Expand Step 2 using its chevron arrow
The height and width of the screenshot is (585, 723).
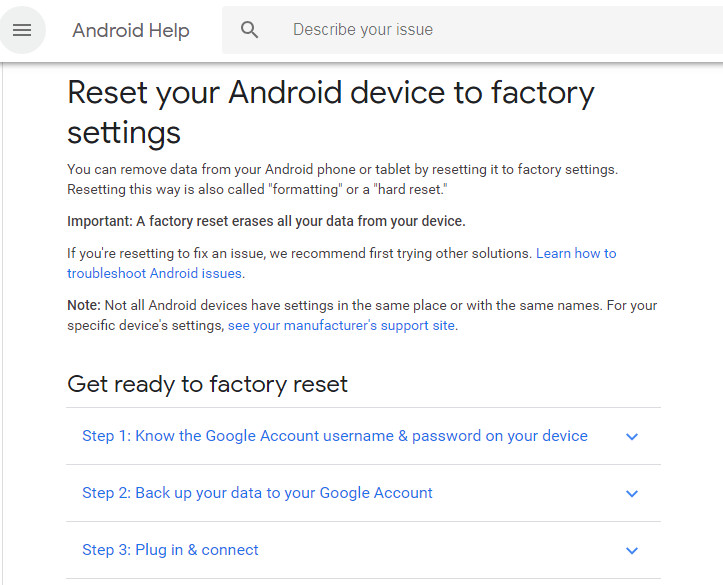(631, 494)
